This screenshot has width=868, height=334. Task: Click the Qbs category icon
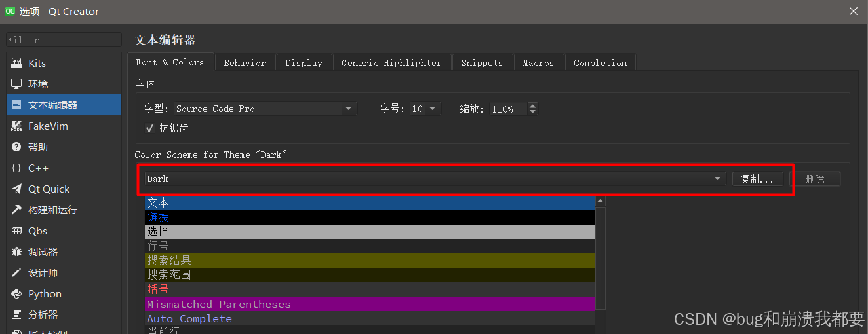click(x=16, y=231)
